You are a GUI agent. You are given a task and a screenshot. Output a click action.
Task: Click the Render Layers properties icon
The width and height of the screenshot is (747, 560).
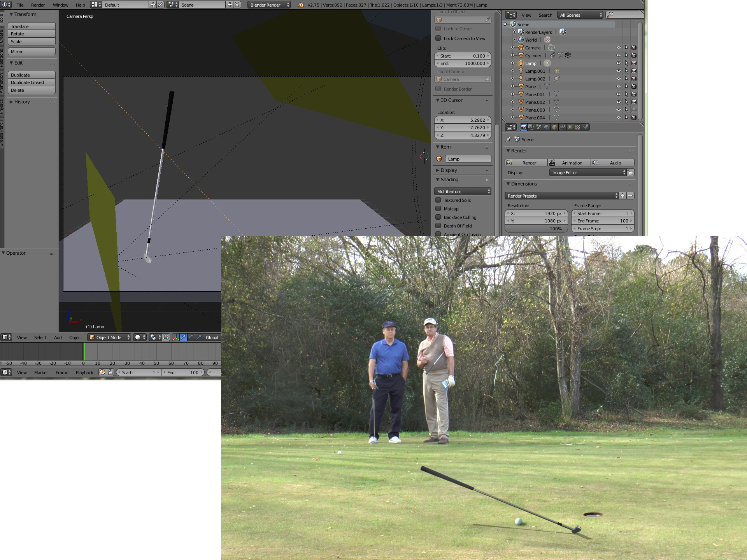(531, 127)
